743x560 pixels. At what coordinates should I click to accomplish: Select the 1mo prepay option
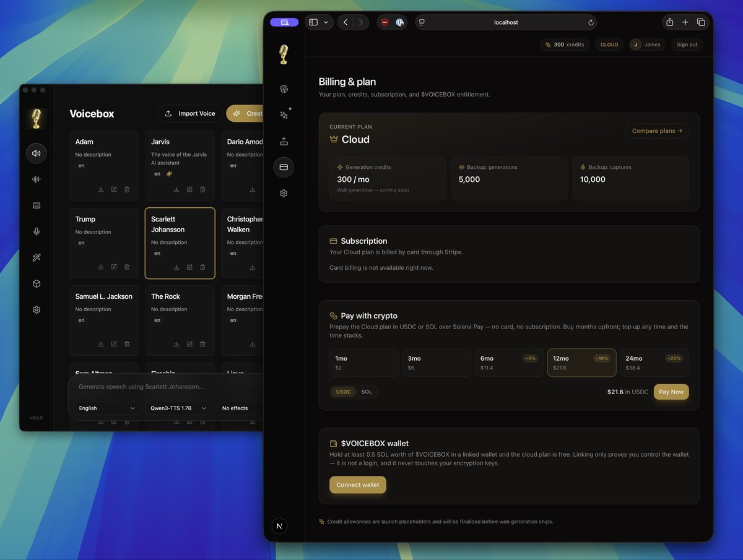pyautogui.click(x=364, y=363)
